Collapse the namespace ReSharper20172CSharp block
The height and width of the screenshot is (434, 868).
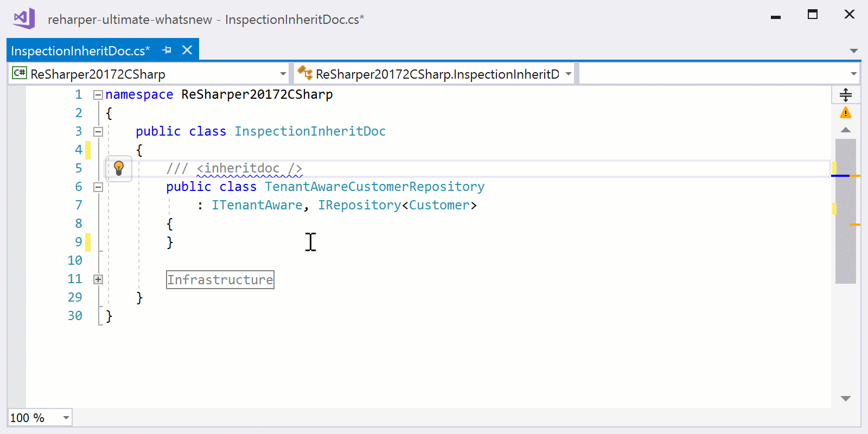point(98,95)
